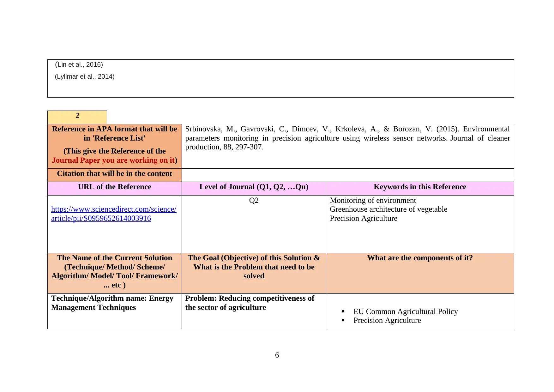The image size is (554, 392).
Task: Click 'Problem: Reducing competitiveness' cell text
Action: pyautogui.click(x=250, y=303)
